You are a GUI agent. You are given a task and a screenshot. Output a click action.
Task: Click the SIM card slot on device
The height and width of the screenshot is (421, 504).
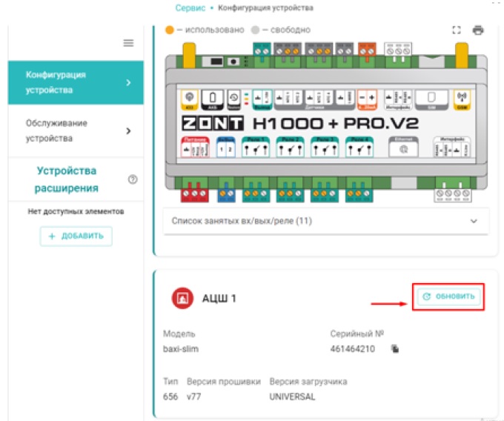[x=427, y=99]
